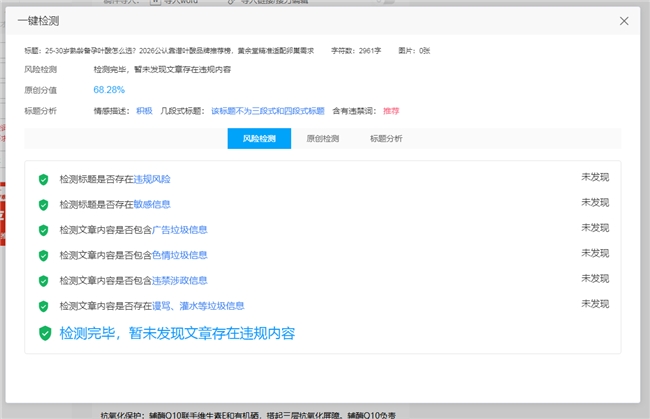Open the 原创检测 tab
Screen dimensions: 650x419
[322, 139]
